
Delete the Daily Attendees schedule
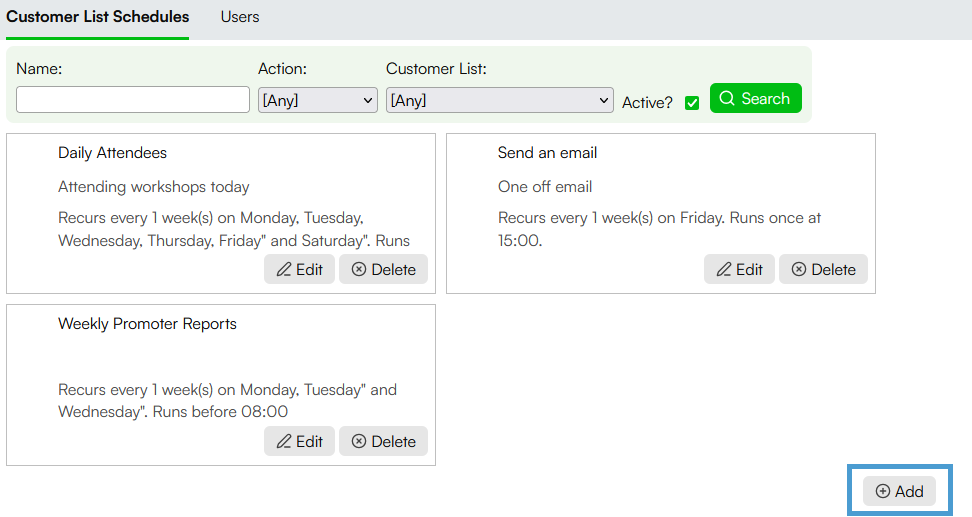tap(383, 269)
